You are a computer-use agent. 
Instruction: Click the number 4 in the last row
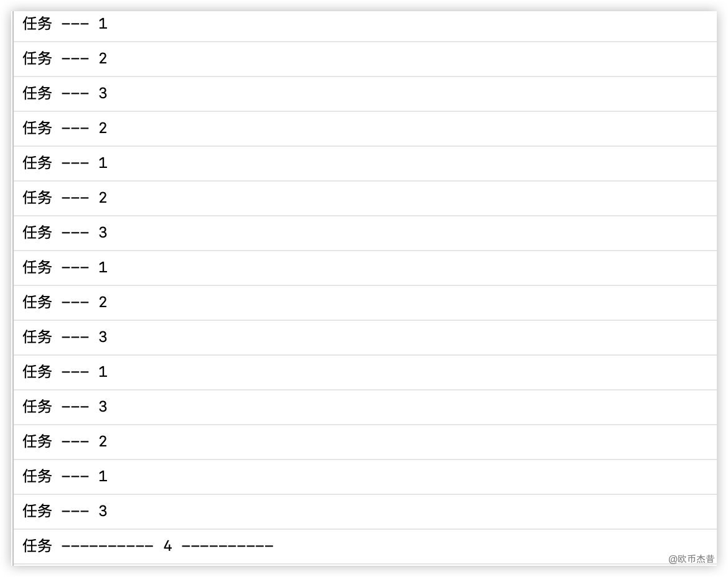pyautogui.click(x=167, y=547)
